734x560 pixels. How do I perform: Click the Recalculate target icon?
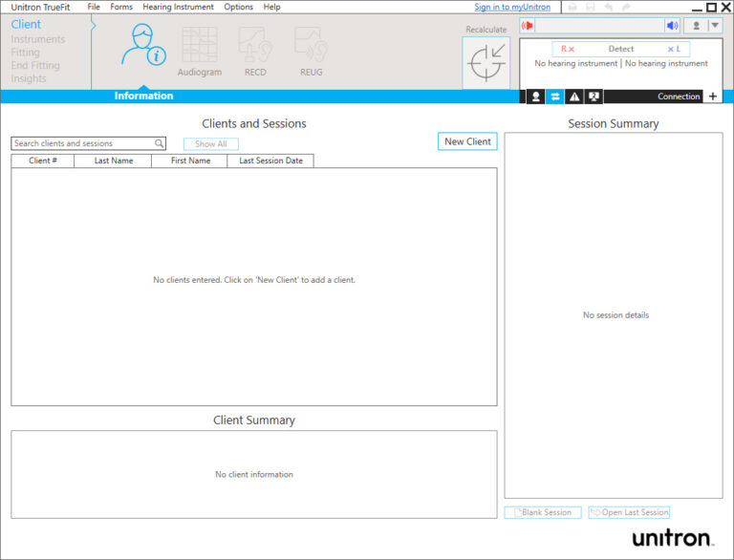[x=486, y=62]
